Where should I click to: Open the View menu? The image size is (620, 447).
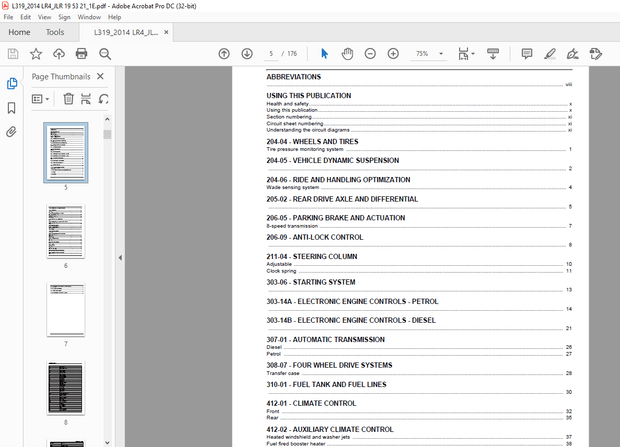[44, 17]
